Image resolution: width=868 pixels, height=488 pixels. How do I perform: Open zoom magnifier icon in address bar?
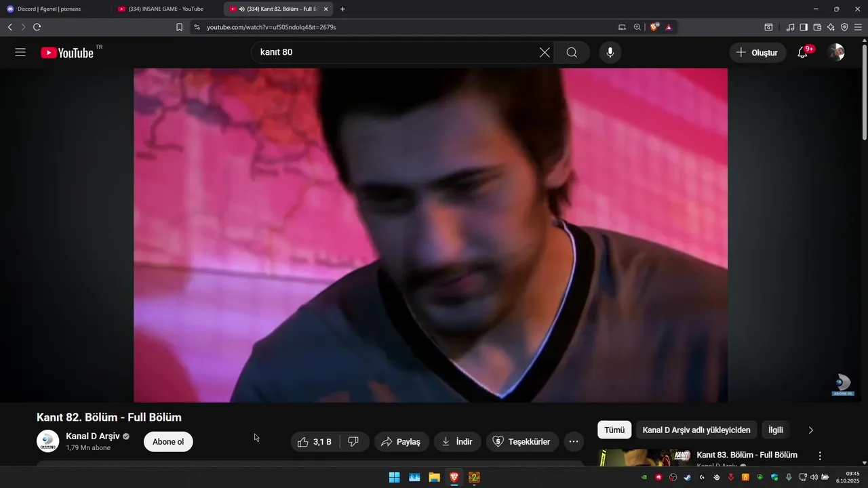coord(637,27)
